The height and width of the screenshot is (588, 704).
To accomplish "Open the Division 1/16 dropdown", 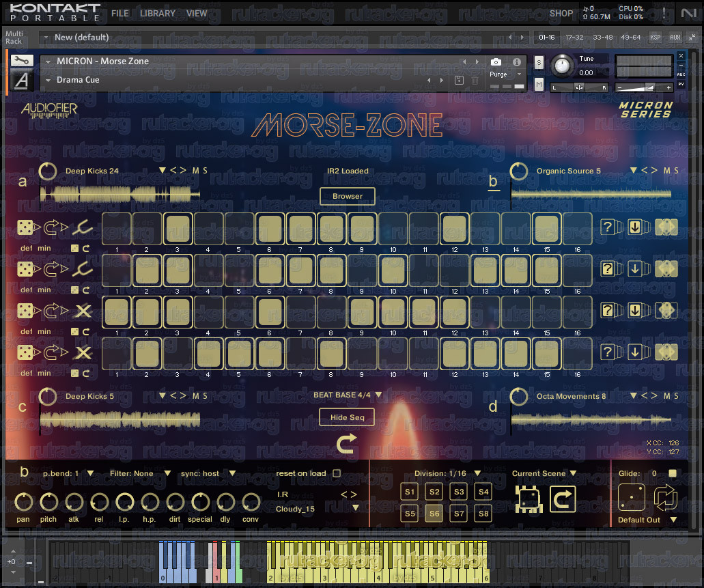I will click(447, 473).
